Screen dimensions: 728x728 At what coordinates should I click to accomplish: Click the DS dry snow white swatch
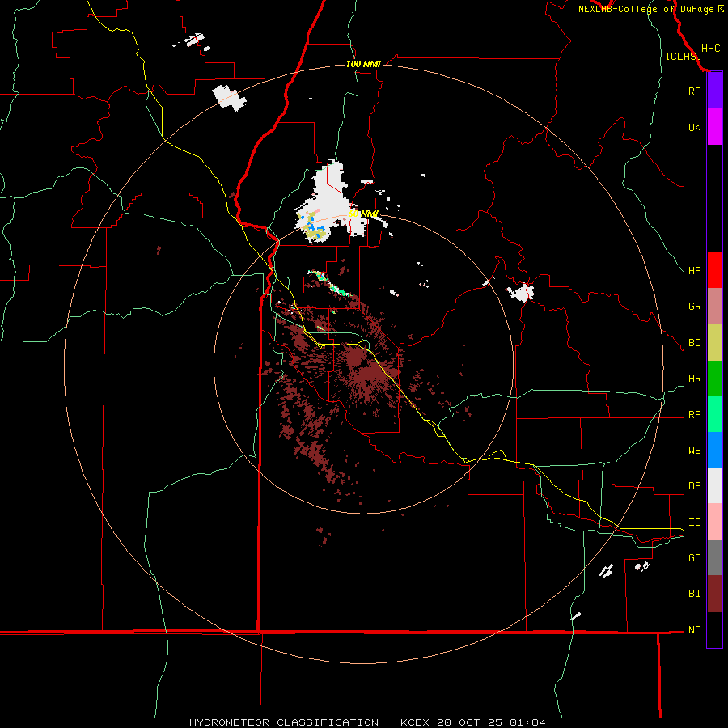point(714,485)
